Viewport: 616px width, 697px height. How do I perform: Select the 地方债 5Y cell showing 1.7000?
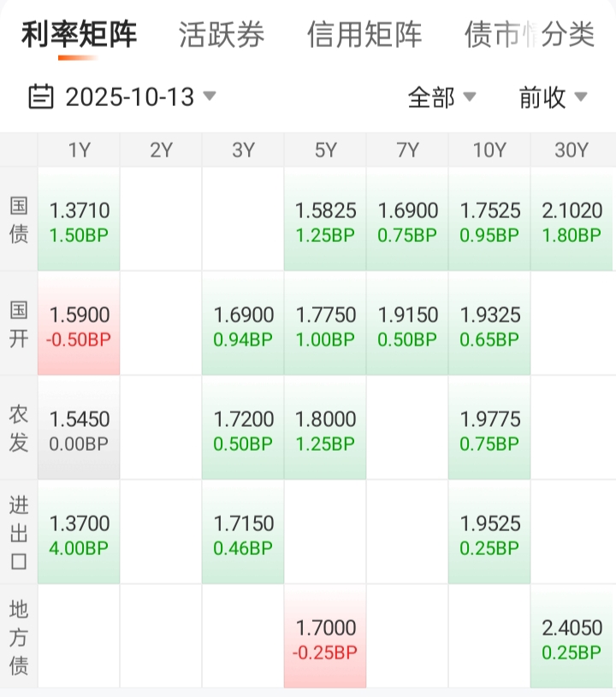click(325, 638)
